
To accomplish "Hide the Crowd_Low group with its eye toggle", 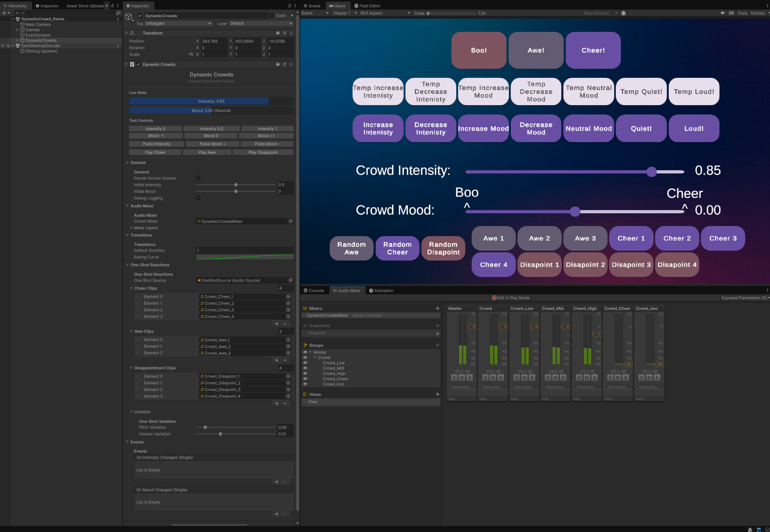I will [x=305, y=363].
